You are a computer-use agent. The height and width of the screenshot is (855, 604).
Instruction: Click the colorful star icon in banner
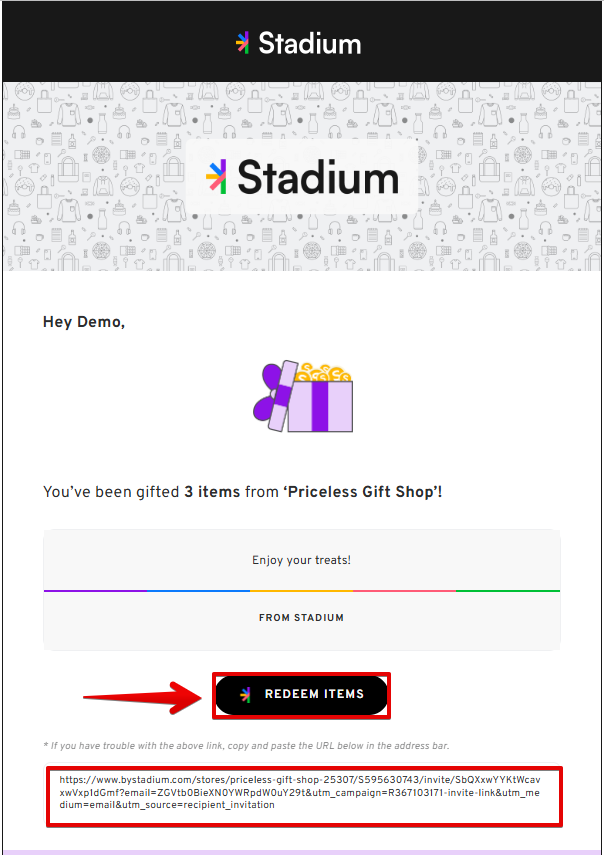click(216, 177)
